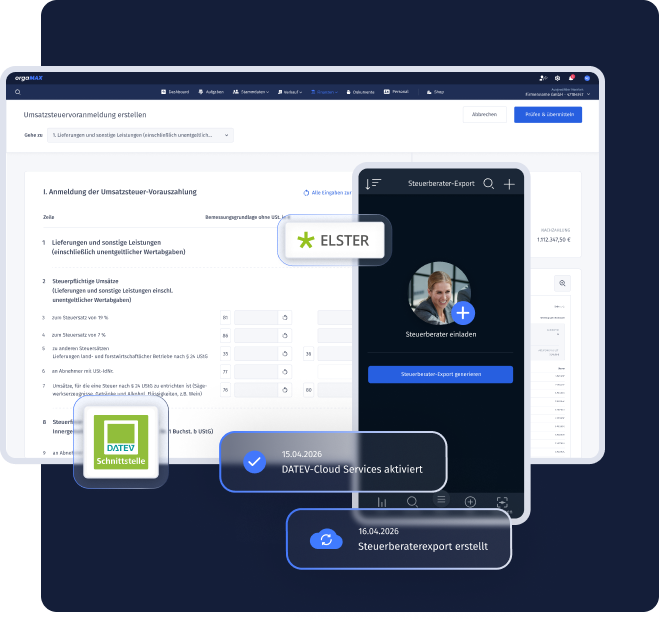Click the input field for Steuersatz von 7 %

(x=256, y=335)
